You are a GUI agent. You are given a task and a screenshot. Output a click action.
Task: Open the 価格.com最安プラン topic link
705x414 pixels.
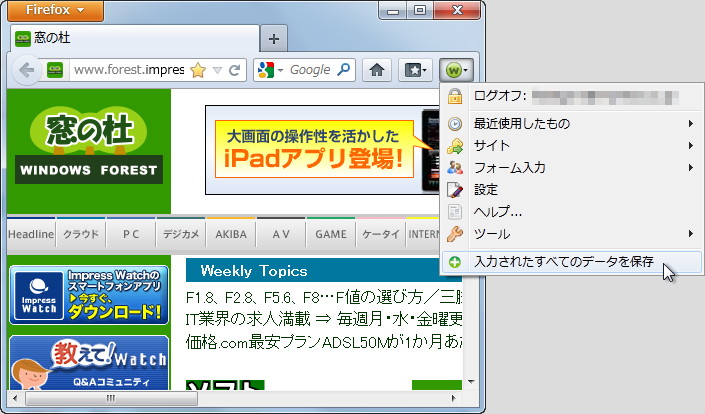324,342
